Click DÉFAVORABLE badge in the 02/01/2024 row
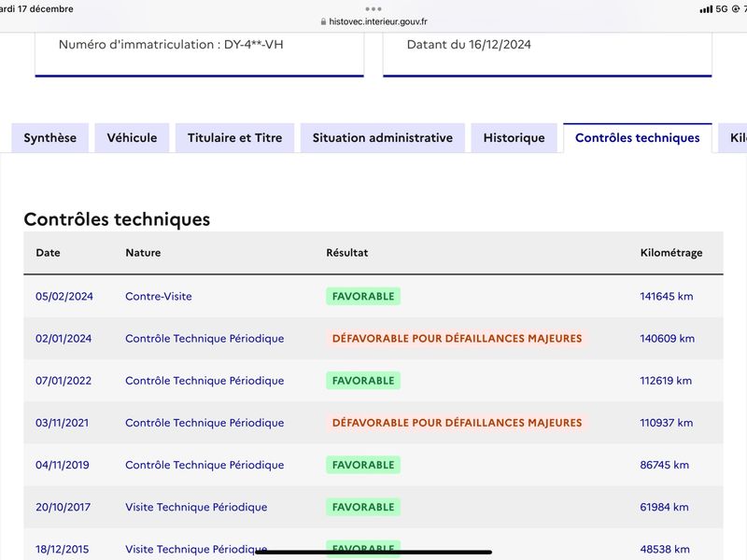This screenshot has width=747, height=560. point(457,339)
